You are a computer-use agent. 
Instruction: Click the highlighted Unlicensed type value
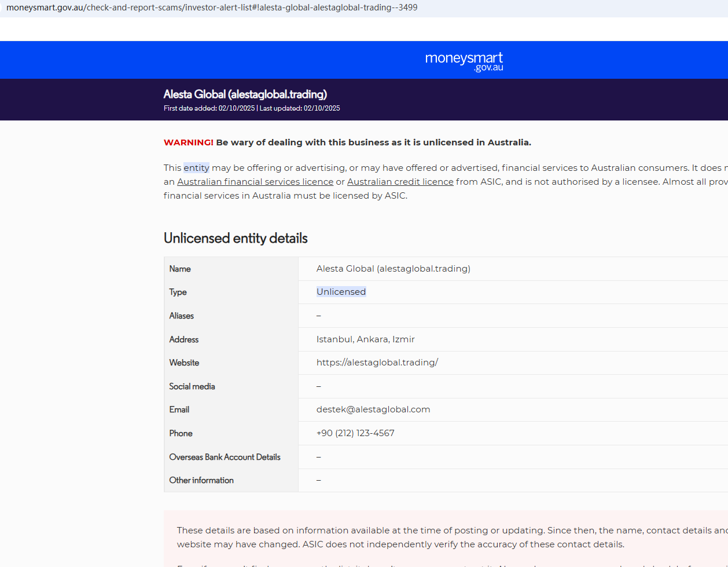[341, 292]
